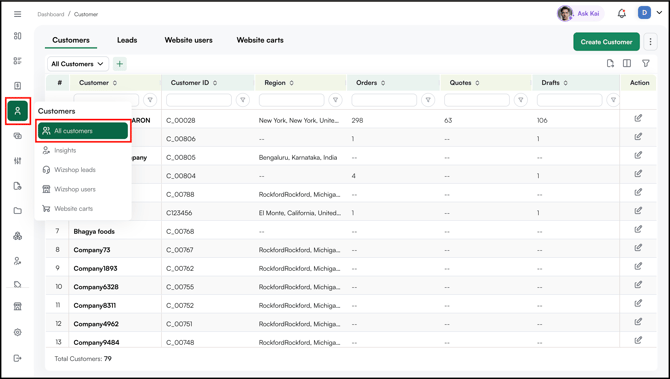This screenshot has width=670, height=379.
Task: Click filter icon for Customer ID column
Action: [243, 100]
